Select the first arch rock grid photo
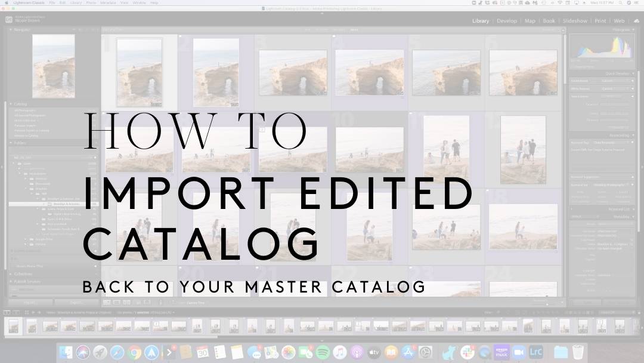 pos(139,72)
